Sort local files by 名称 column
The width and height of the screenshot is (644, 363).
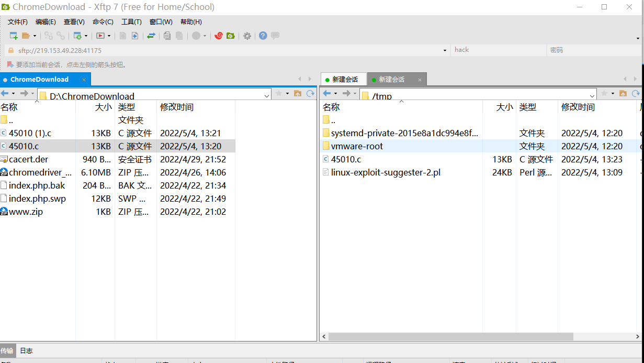click(x=38, y=107)
